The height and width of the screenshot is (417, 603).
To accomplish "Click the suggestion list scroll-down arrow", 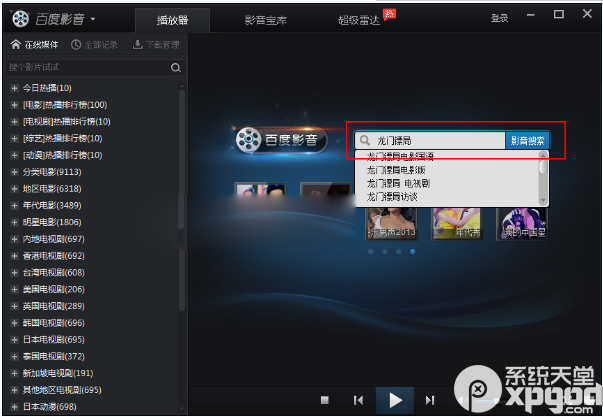I will click(543, 200).
